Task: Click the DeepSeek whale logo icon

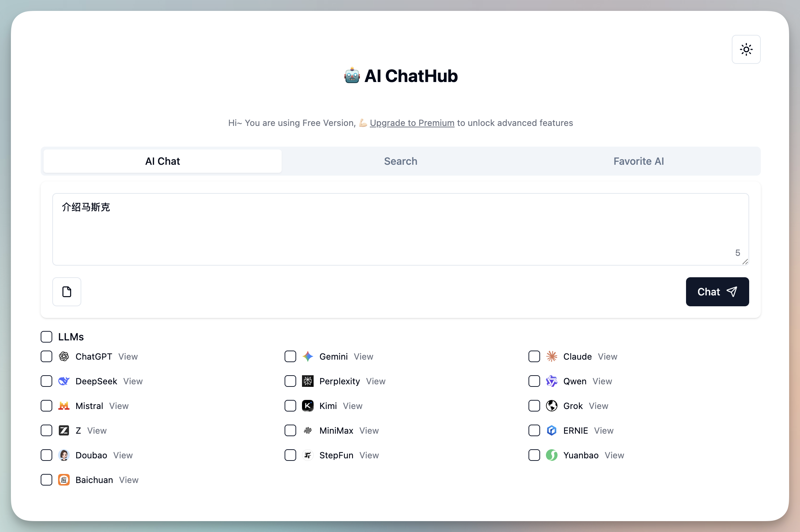Action: tap(64, 381)
